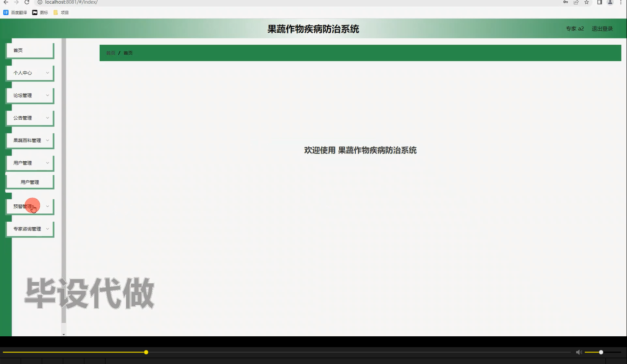
Task: Click the bookmark star icon
Action: point(586,2)
